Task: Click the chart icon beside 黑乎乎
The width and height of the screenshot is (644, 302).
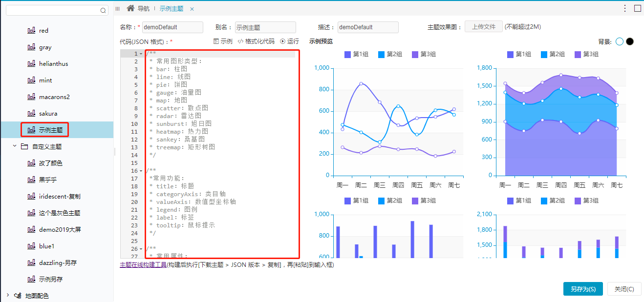Action: pyautogui.click(x=32, y=180)
